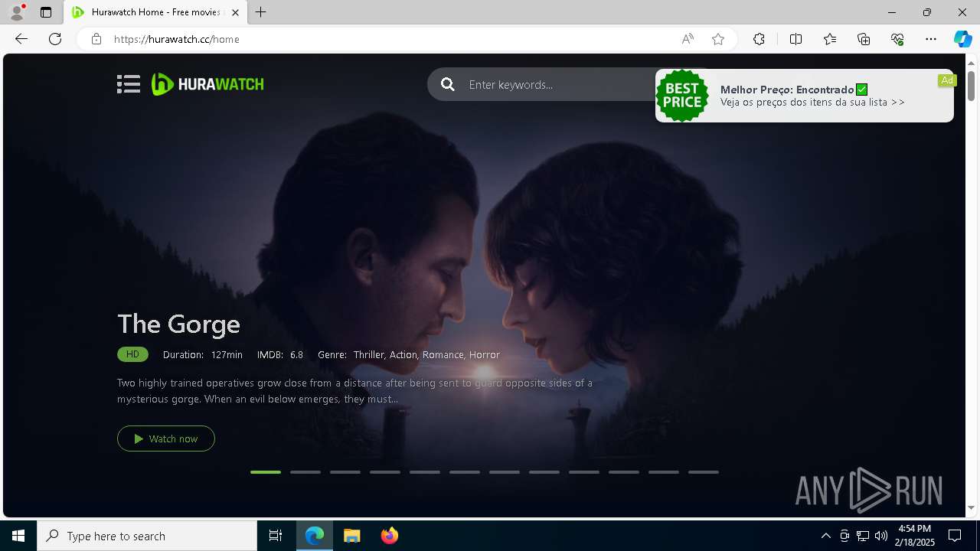Focus the Enter keywords search field
Image resolution: width=980 pixels, height=551 pixels.
point(559,84)
